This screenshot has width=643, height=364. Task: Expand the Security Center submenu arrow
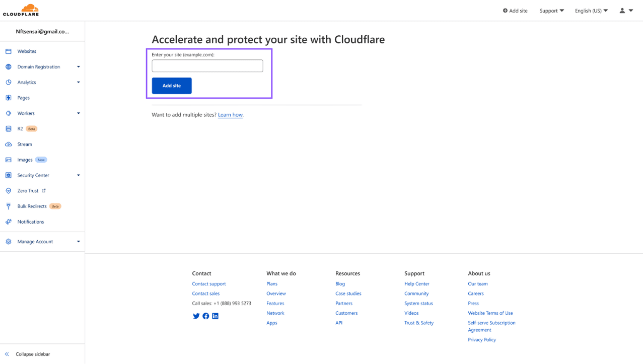tap(78, 175)
